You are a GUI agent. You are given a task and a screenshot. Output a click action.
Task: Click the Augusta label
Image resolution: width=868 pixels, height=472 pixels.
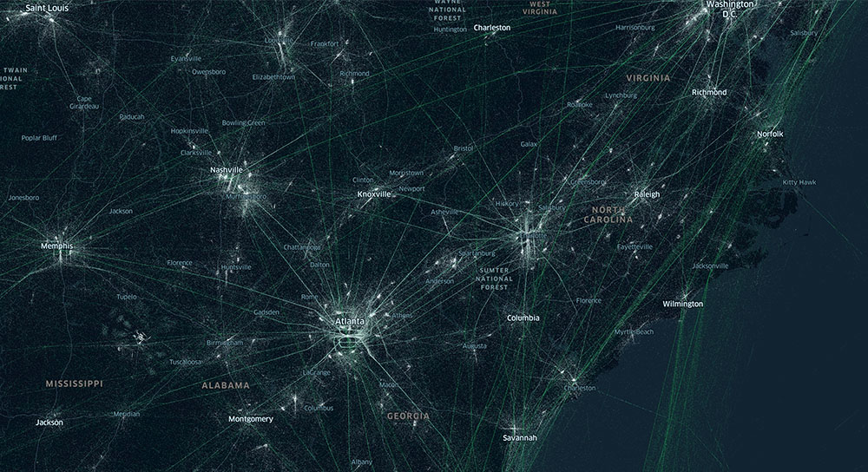point(475,346)
